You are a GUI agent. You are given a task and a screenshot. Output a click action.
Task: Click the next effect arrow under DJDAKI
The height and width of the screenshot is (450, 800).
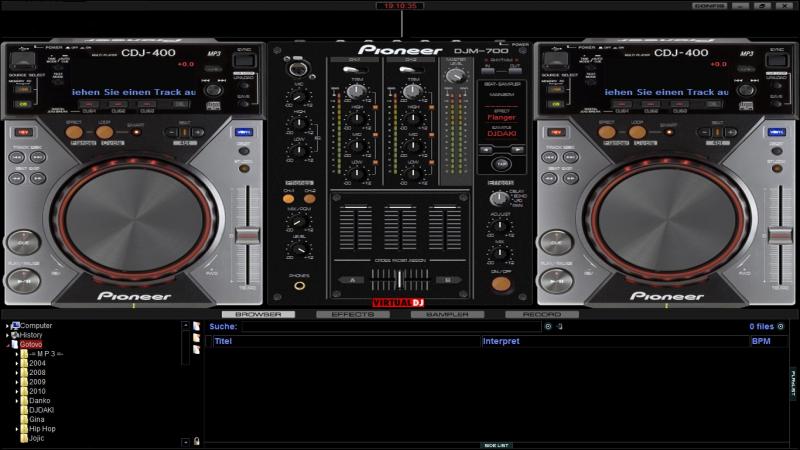pos(517,149)
